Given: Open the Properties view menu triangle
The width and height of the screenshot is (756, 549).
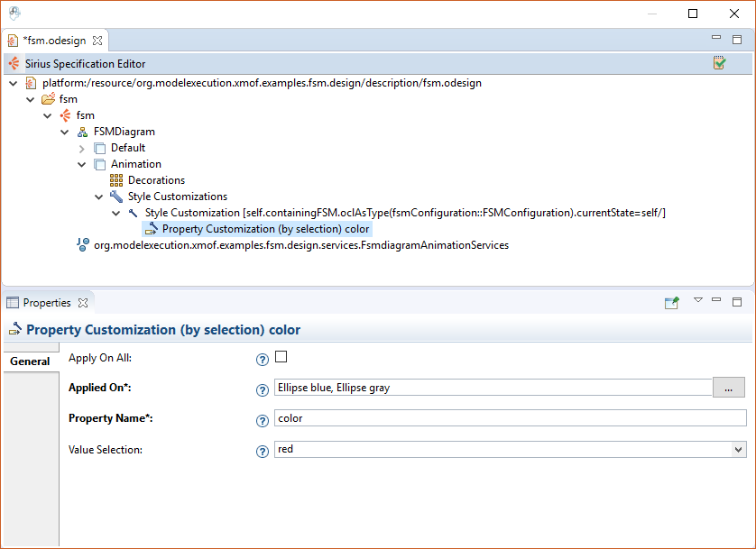Looking at the screenshot, I should click(697, 299).
